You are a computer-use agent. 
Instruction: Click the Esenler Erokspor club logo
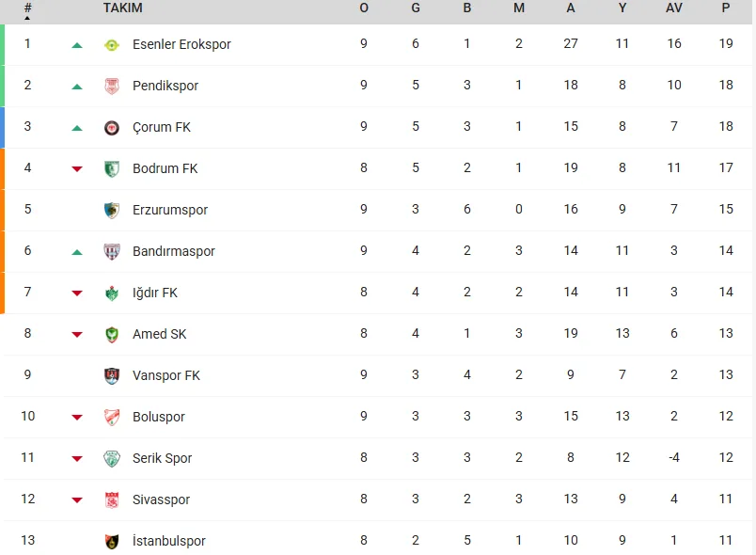(112, 44)
